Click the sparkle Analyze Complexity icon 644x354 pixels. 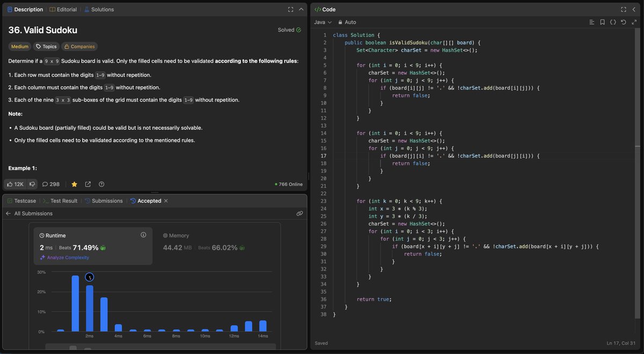click(43, 257)
